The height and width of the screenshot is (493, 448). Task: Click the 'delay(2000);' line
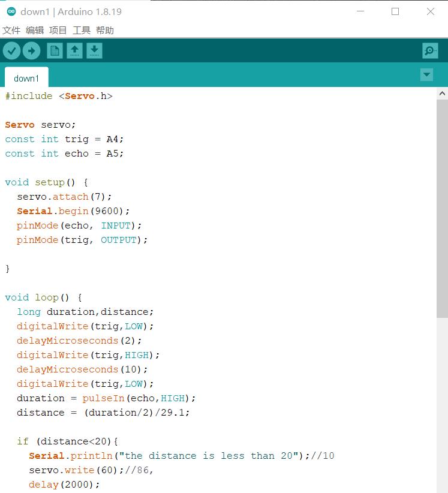coord(64,485)
